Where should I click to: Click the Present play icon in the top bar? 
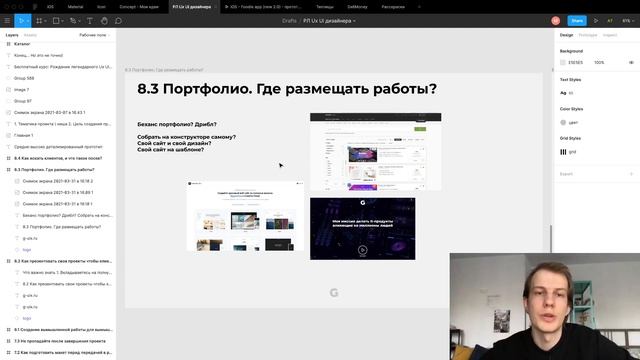(x=596, y=21)
